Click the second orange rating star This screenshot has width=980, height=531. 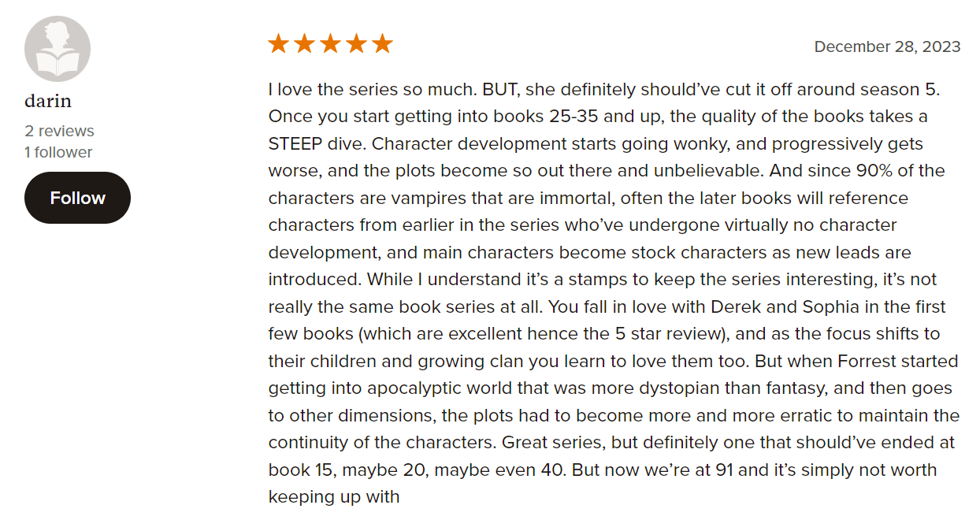tap(304, 44)
